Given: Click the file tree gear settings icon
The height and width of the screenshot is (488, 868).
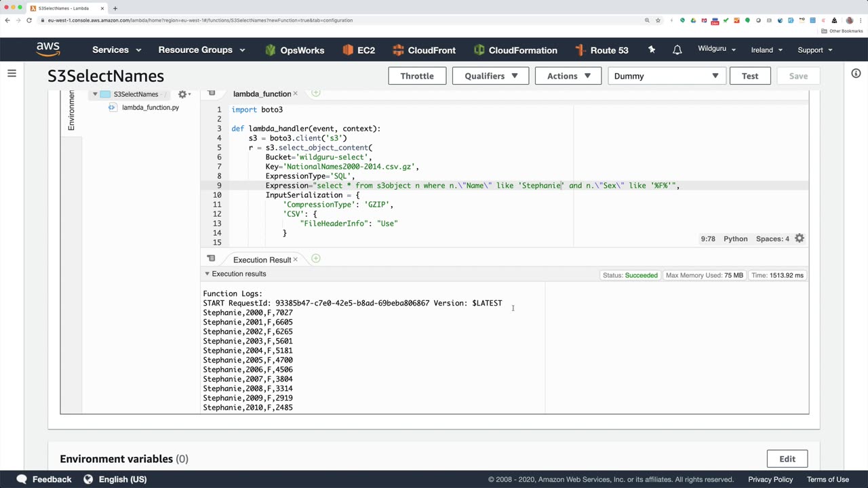Looking at the screenshot, I should [x=182, y=94].
